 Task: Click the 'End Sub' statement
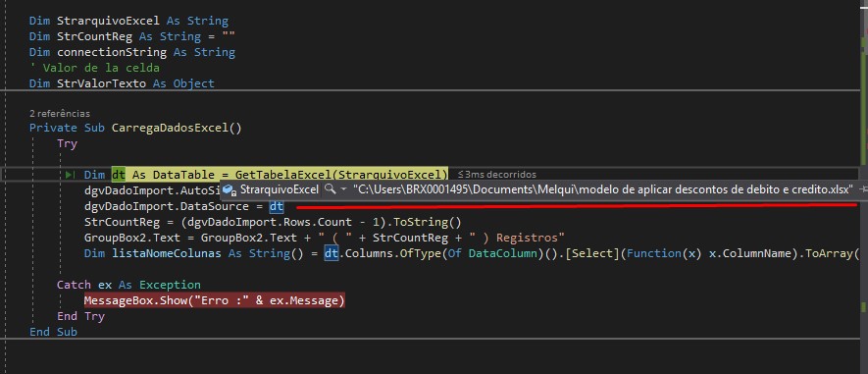pyautogui.click(x=53, y=333)
